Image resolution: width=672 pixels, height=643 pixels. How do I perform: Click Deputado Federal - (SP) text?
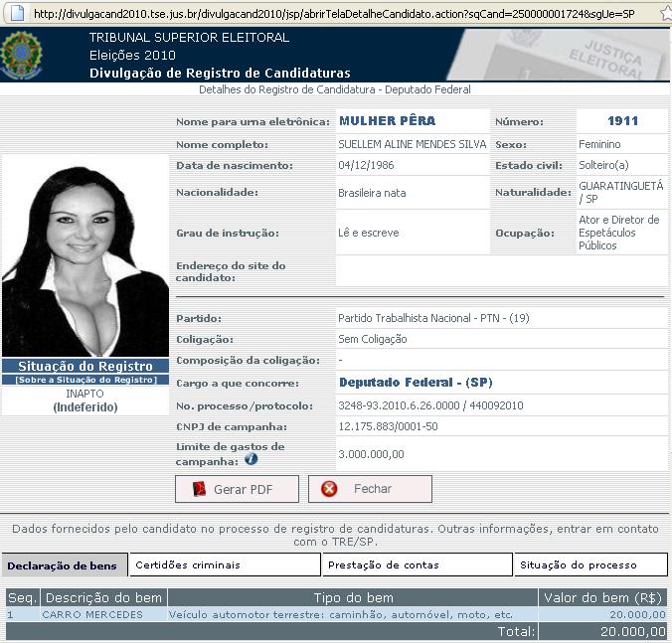pyautogui.click(x=416, y=382)
